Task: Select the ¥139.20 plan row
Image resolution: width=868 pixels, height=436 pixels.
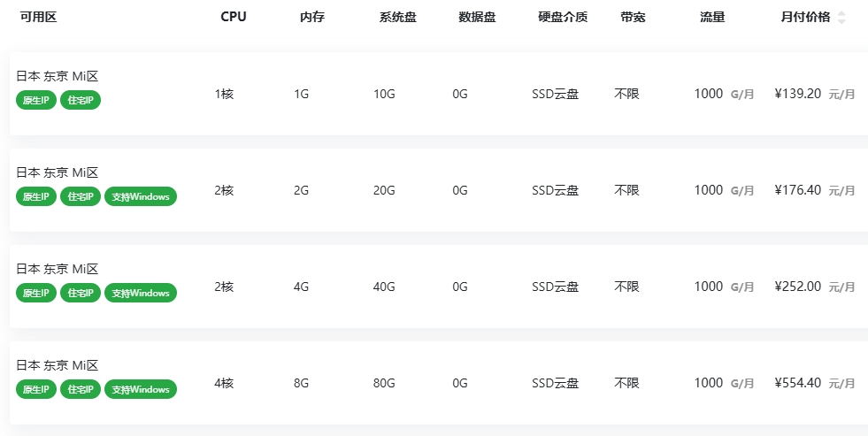Action: click(x=439, y=94)
